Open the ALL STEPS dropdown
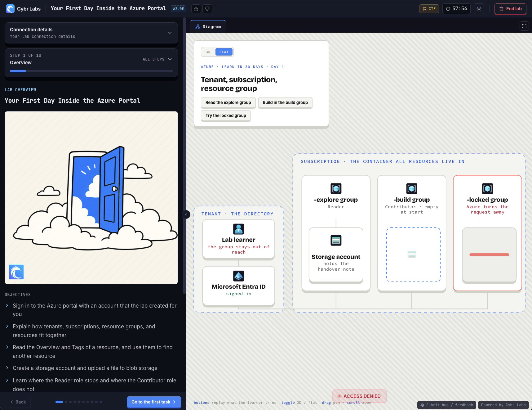Image resolution: width=532 pixels, height=410 pixels. (x=157, y=59)
